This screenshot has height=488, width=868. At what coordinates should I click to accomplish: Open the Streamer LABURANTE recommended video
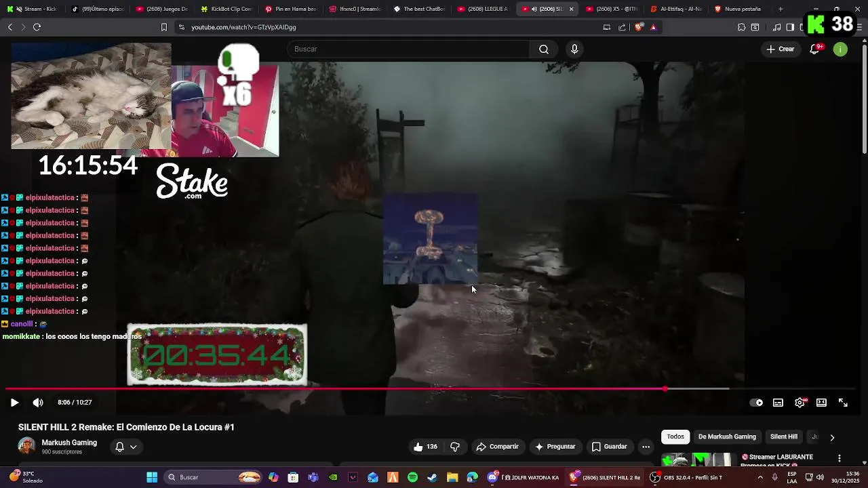pos(776,460)
